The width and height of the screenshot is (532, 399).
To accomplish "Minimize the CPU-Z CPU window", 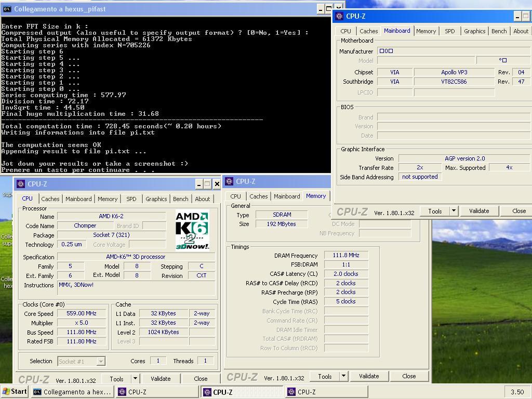I will click(x=199, y=184).
